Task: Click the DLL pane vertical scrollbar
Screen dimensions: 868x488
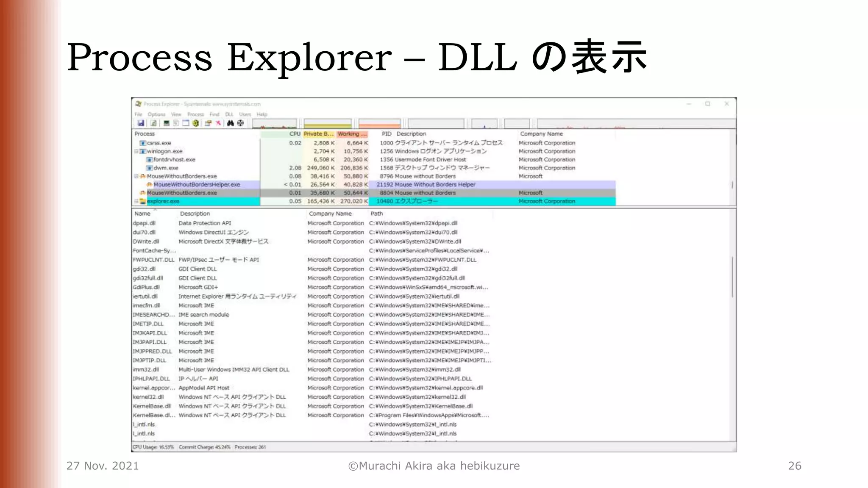Action: 733,325
